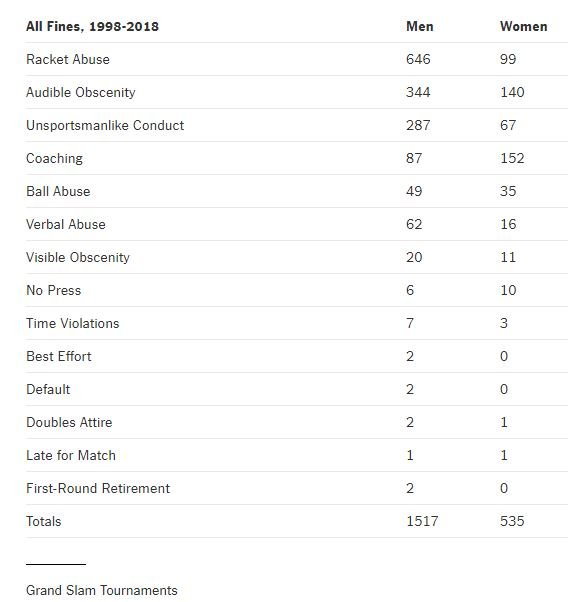Click the Doubles Attire label

[x=69, y=423]
